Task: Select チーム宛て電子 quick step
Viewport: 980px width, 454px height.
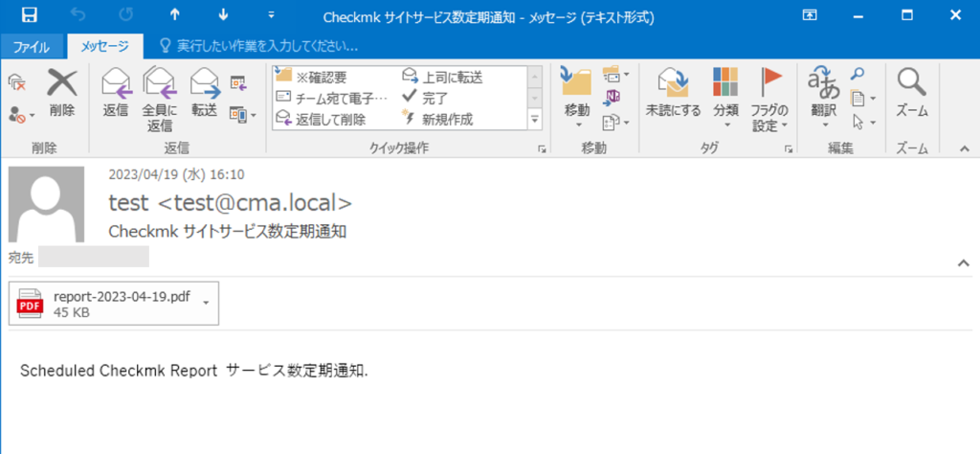Action: (x=332, y=98)
